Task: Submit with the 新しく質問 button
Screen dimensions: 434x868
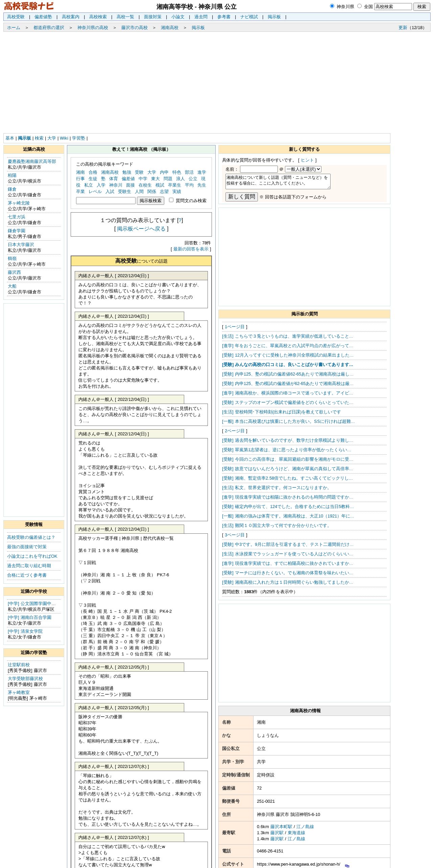Action: pos(241,197)
